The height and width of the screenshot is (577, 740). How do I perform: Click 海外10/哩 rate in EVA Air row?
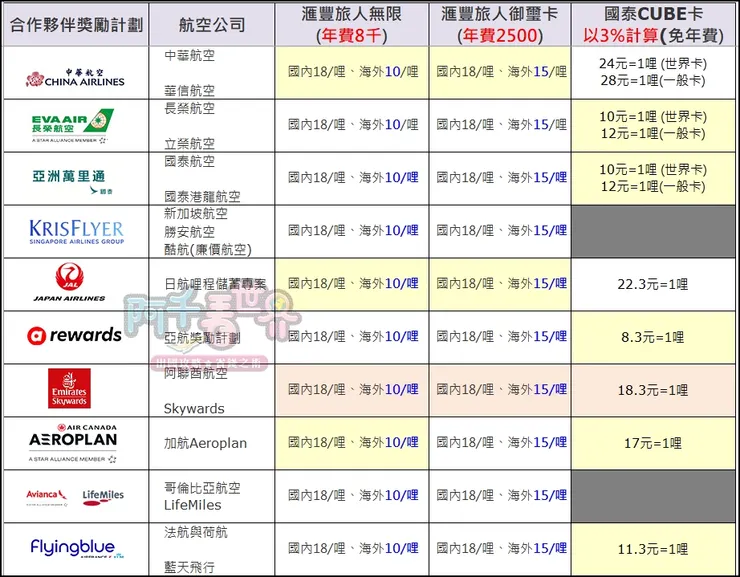389,125
